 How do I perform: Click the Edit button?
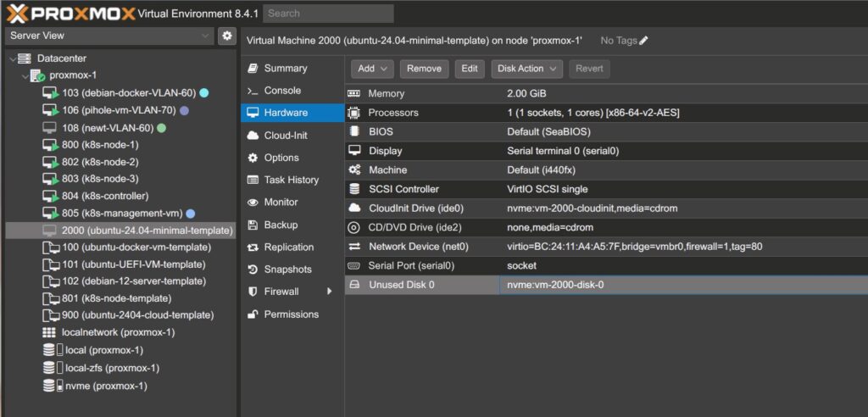(470, 69)
